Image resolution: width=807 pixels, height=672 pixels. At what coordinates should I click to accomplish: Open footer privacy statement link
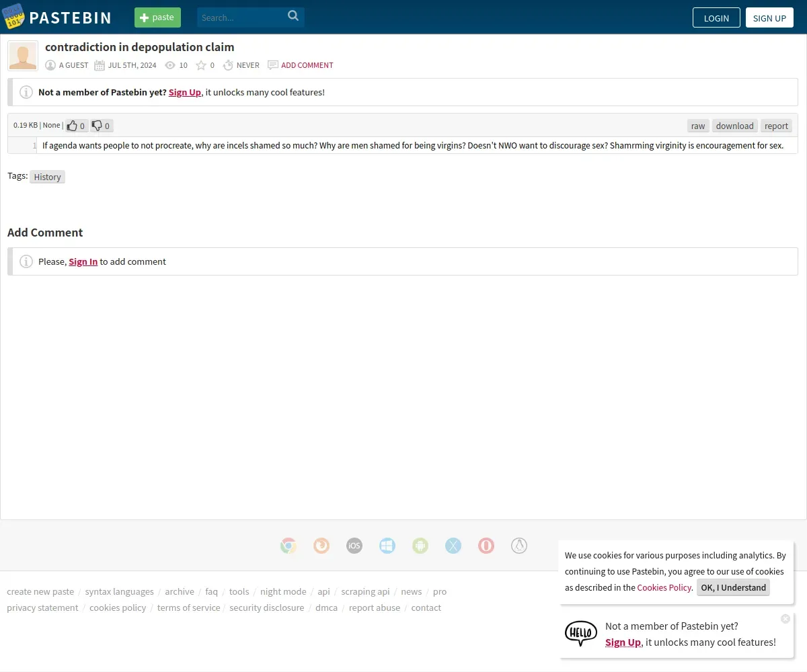pyautogui.click(x=42, y=607)
